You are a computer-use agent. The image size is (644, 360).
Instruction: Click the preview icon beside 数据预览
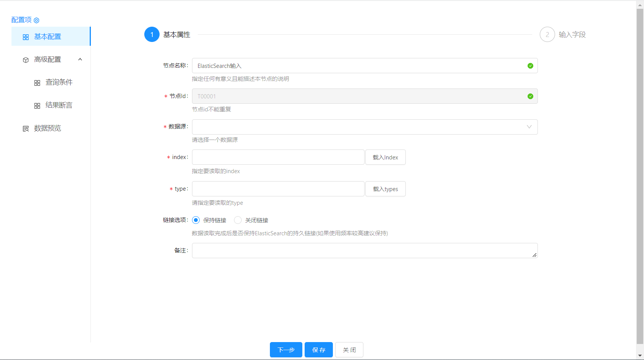(26, 129)
